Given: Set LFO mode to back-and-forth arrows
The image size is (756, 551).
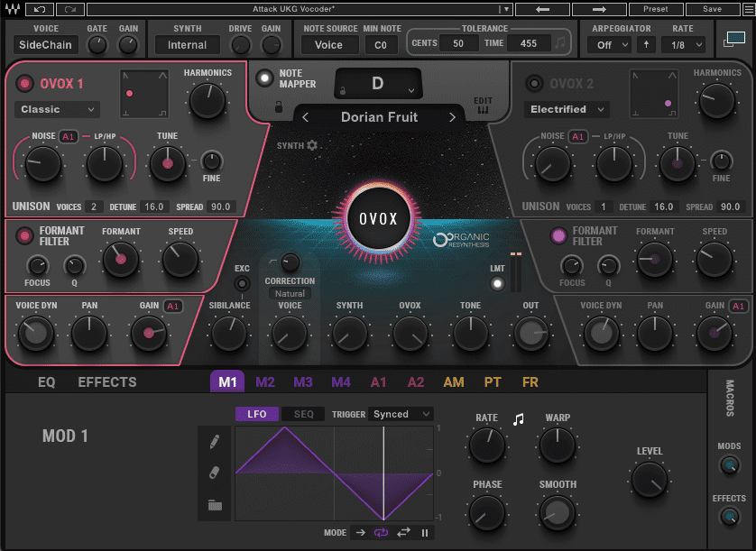Looking at the screenshot, I should point(403,532).
